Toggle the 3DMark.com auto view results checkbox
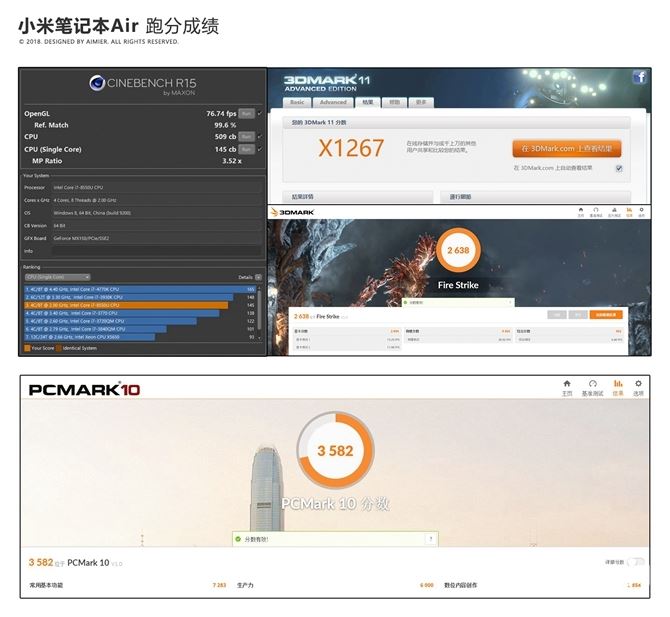The height and width of the screenshot is (617, 670). pos(619,168)
